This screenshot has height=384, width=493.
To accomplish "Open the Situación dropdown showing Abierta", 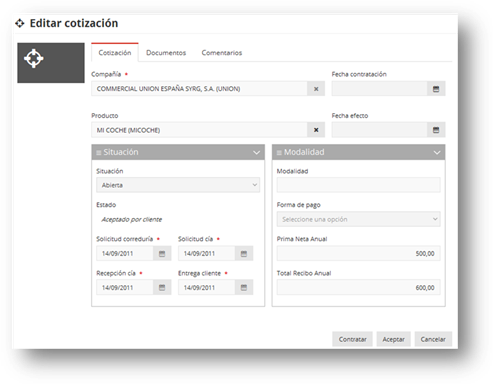I will coord(178,185).
